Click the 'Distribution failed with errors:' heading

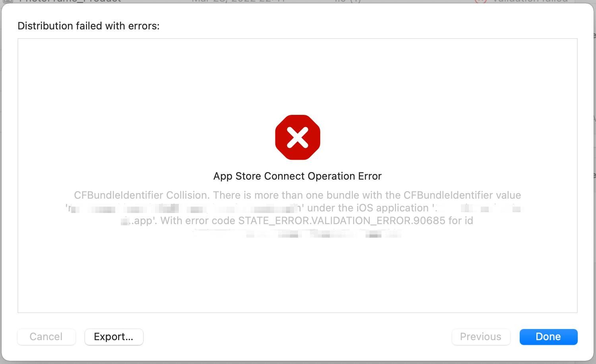[89, 26]
